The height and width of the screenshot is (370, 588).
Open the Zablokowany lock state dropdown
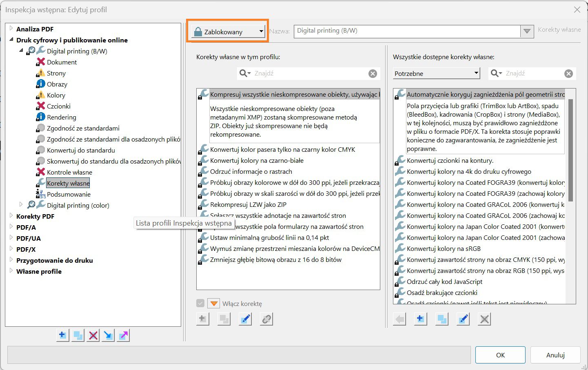229,31
